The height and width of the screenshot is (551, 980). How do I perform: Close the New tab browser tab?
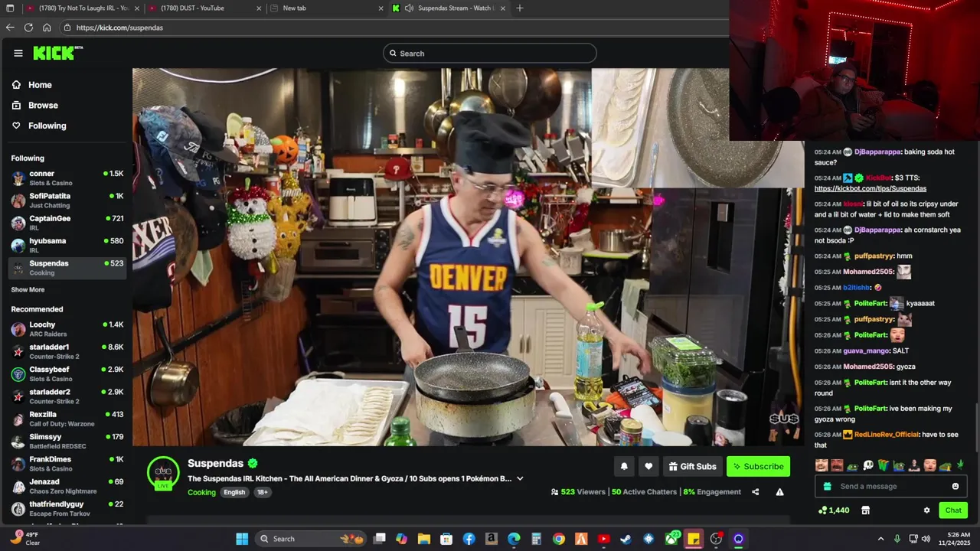tap(381, 8)
